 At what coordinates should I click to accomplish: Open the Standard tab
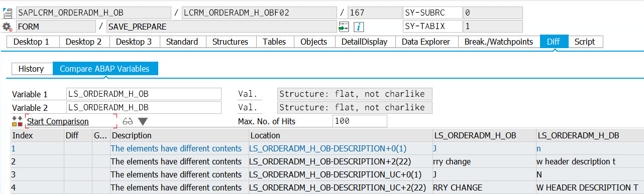(182, 42)
